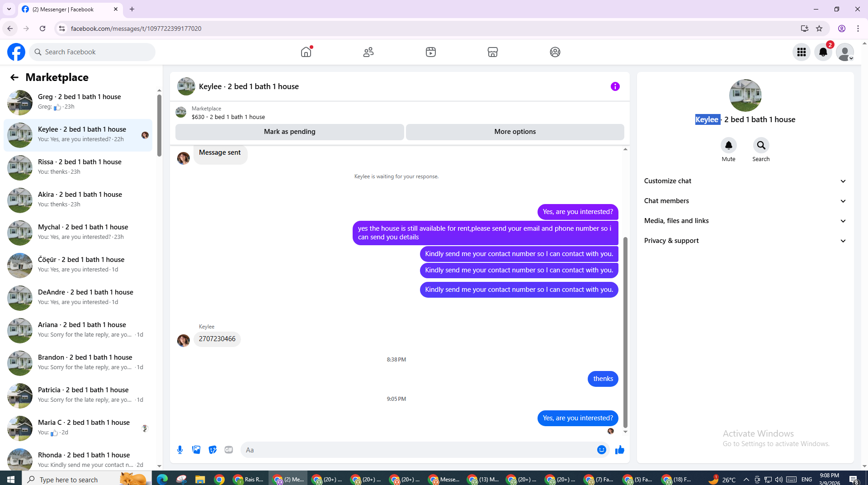Open the account profile avatar menu
Screen dimensions: 868x485
tap(844, 52)
